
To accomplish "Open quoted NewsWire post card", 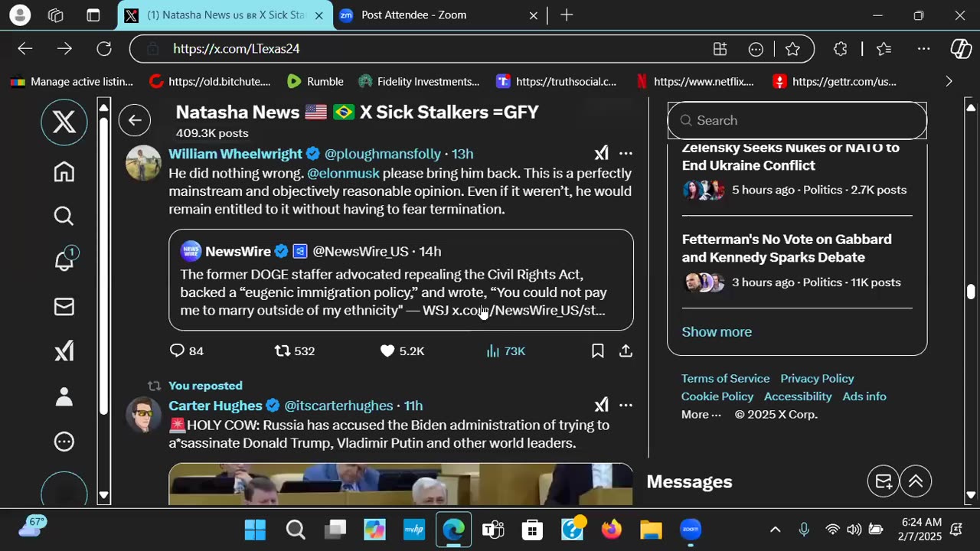I will click(x=401, y=280).
